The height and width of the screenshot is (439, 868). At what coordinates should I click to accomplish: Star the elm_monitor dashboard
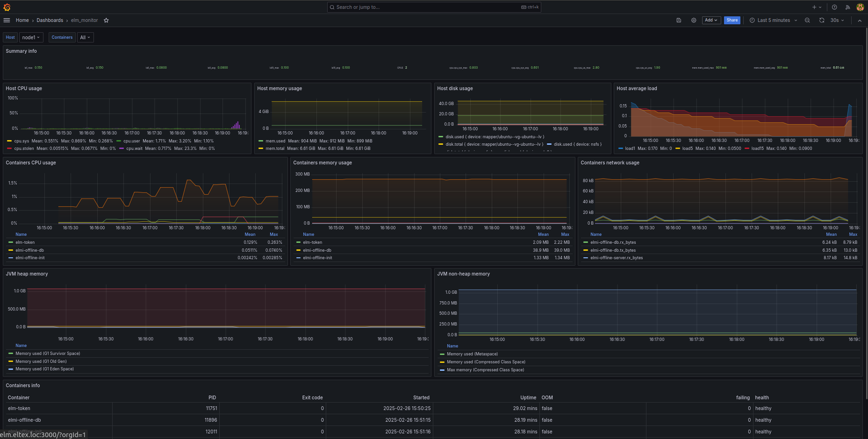point(106,21)
